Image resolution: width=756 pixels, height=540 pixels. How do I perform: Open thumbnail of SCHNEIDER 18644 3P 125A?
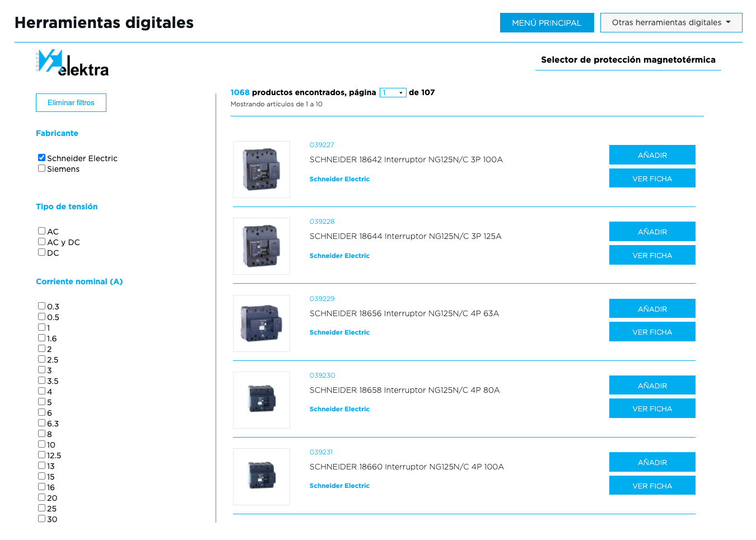pos(262,246)
